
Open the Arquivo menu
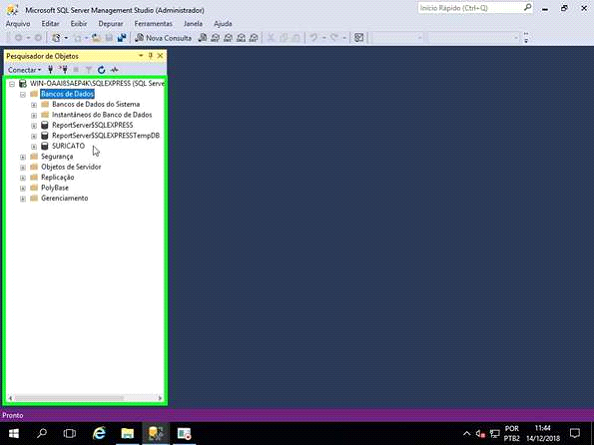point(18,24)
